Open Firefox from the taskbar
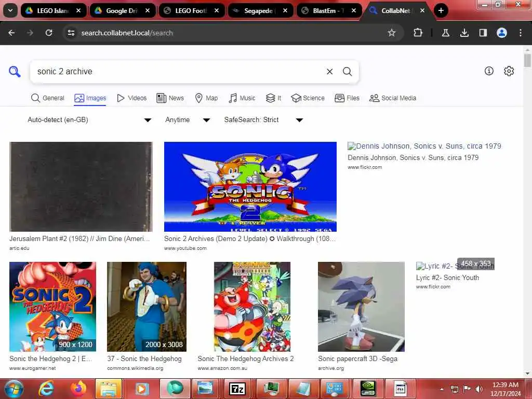 (x=78, y=389)
